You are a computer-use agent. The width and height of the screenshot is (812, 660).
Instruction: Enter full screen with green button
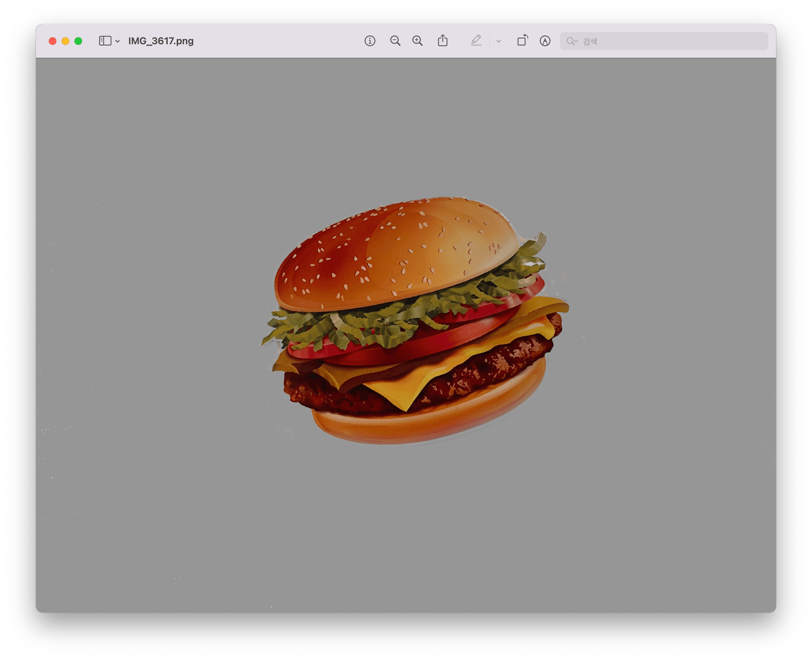tap(78, 41)
